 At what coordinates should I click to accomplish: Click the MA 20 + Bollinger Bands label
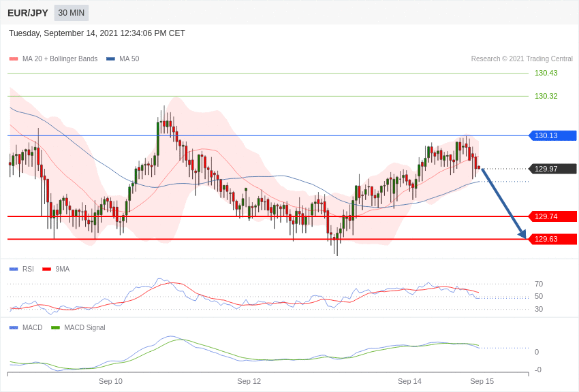(x=60, y=59)
